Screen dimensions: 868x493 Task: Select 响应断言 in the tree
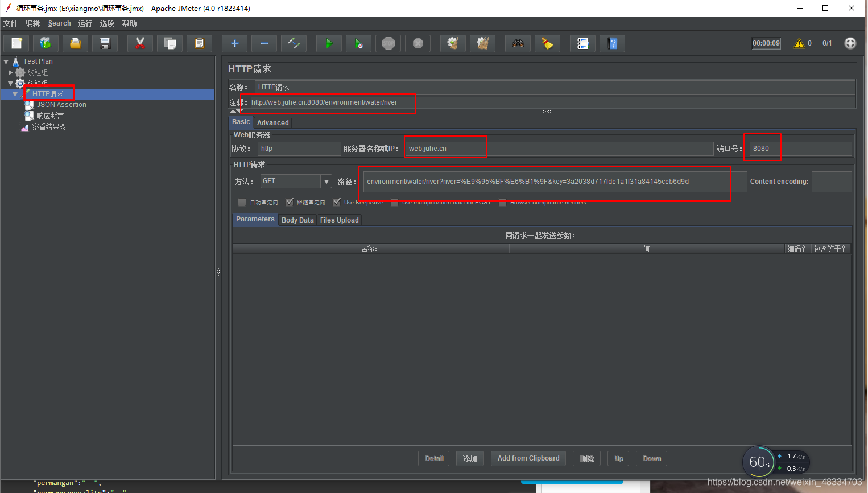pos(50,116)
